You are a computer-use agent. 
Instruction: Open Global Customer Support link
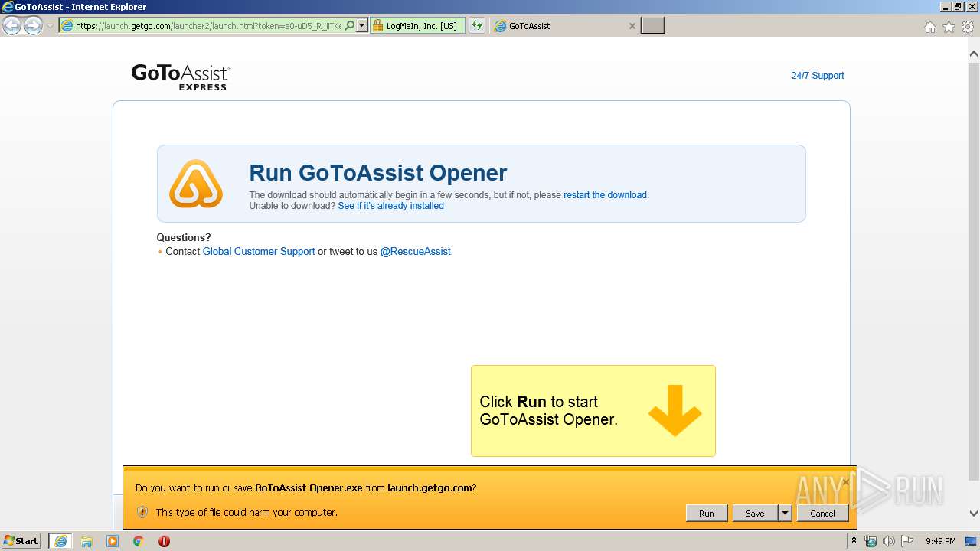click(x=259, y=251)
